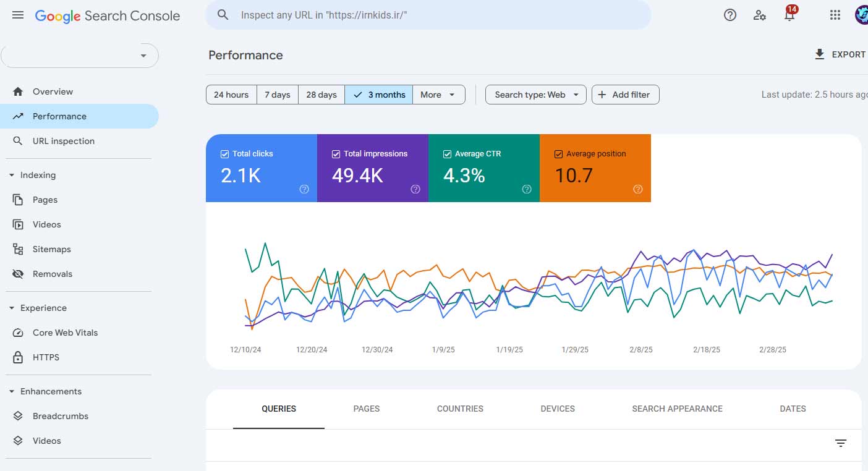Switch to the COUNTRIES tab
This screenshot has width=868, height=471.
[x=460, y=409]
